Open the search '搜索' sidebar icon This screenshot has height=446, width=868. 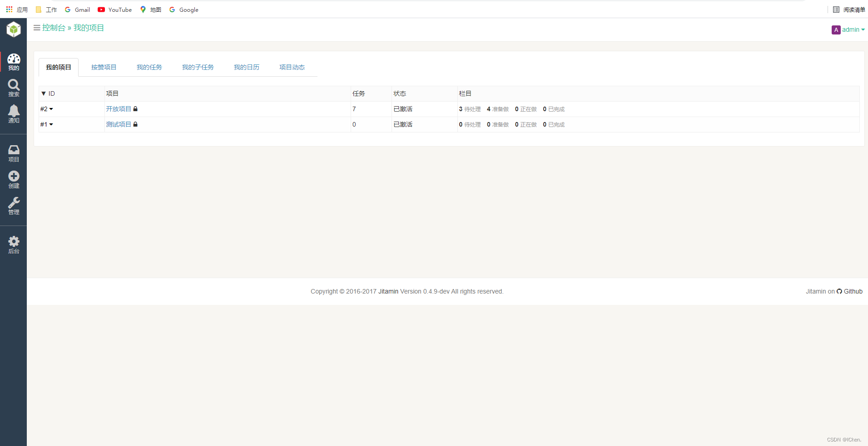(14, 88)
